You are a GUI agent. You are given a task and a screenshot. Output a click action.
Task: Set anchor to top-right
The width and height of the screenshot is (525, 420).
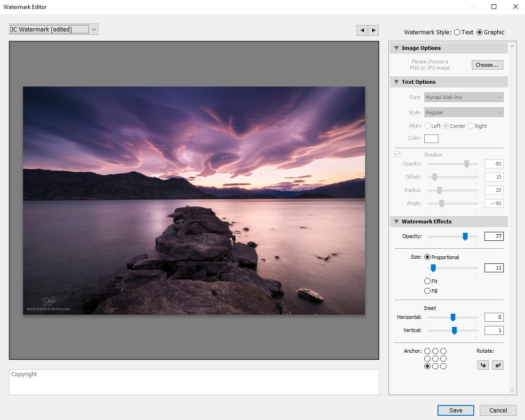(x=443, y=351)
